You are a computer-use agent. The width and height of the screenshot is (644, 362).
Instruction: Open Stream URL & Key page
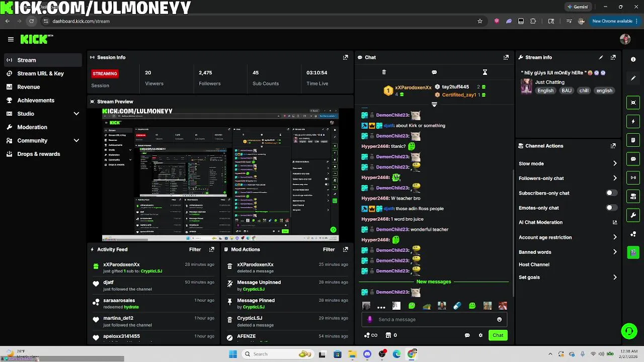[x=42, y=73]
